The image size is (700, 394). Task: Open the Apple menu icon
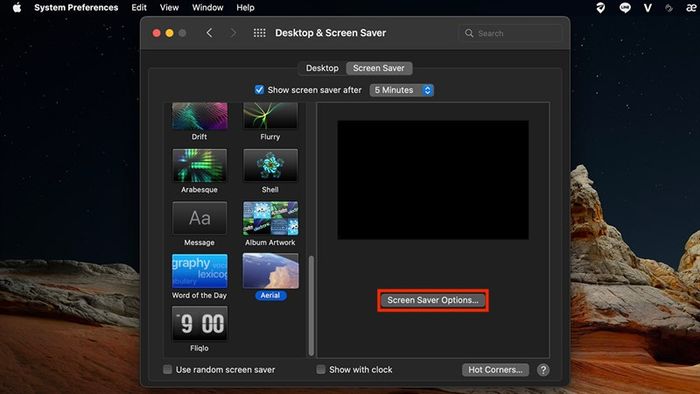(x=17, y=8)
